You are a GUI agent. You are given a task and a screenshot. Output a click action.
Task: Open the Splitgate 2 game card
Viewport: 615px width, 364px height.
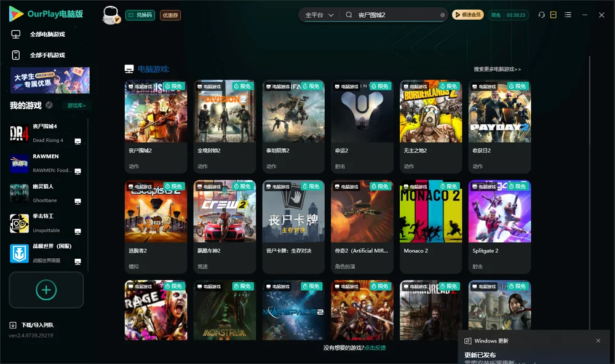(x=499, y=227)
